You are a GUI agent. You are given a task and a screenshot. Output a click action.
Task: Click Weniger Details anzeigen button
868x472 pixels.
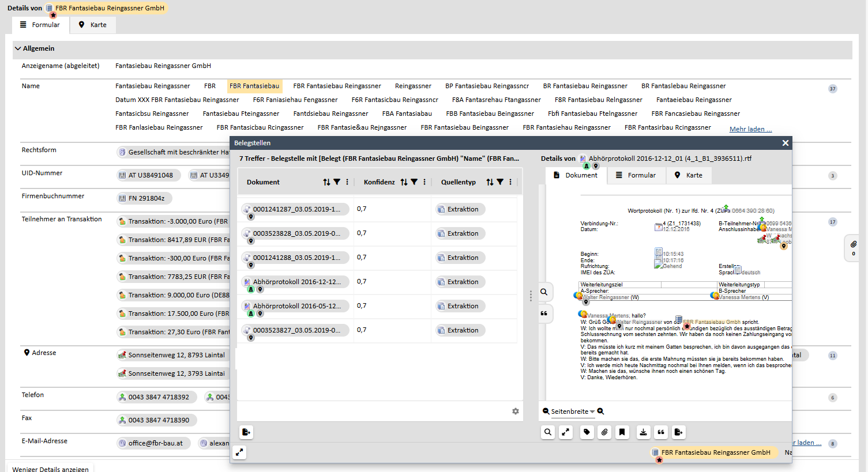(50, 469)
